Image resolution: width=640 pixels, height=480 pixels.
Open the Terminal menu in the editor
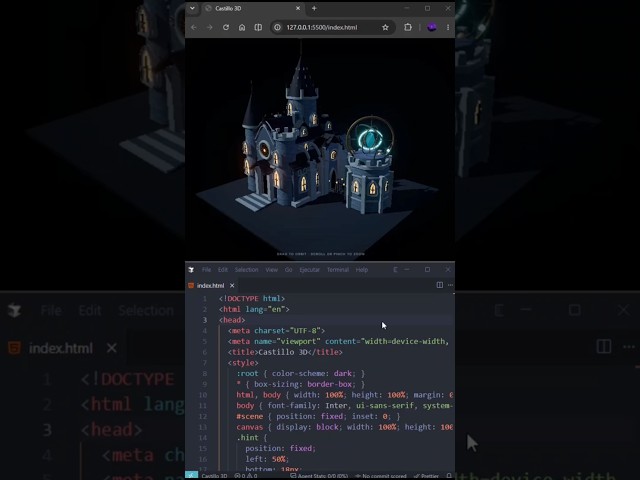[x=338, y=270]
